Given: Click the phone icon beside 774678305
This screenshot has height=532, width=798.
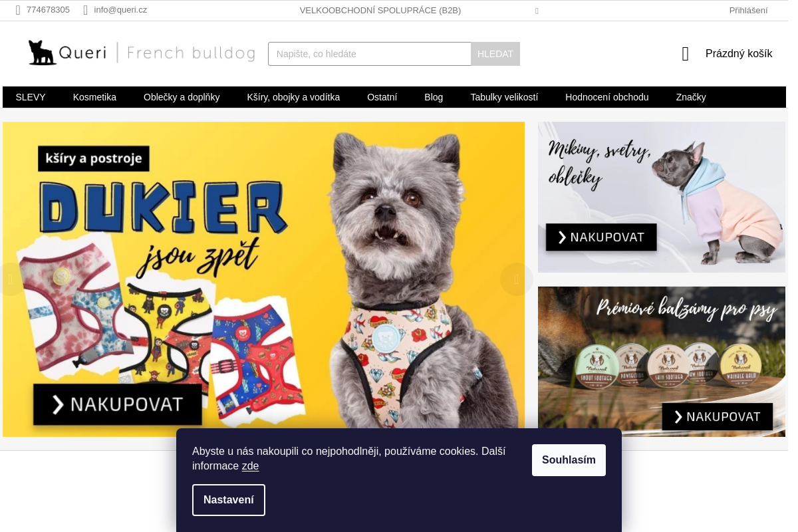Looking at the screenshot, I should pyautogui.click(x=18, y=10).
